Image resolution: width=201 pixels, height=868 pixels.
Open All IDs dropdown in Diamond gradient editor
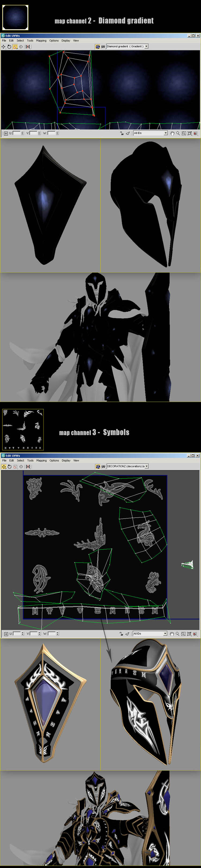(x=166, y=133)
